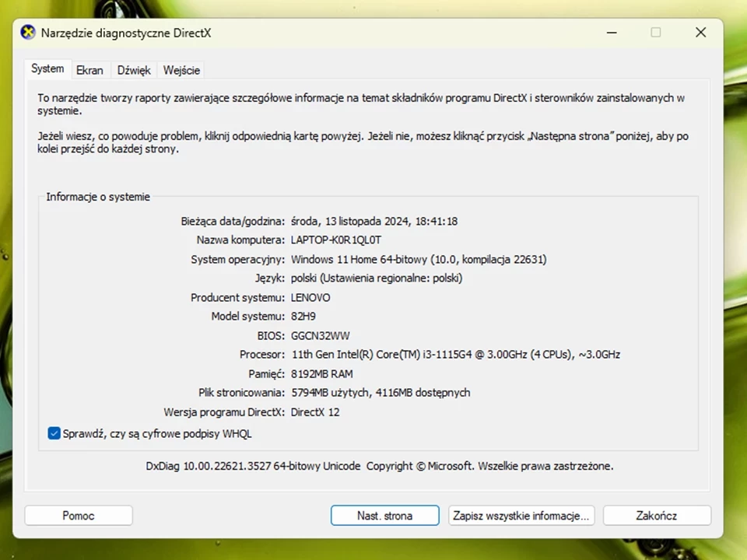Click the Informacje o systemie group label
Image resolution: width=747 pixels, height=560 pixels.
pos(98,197)
